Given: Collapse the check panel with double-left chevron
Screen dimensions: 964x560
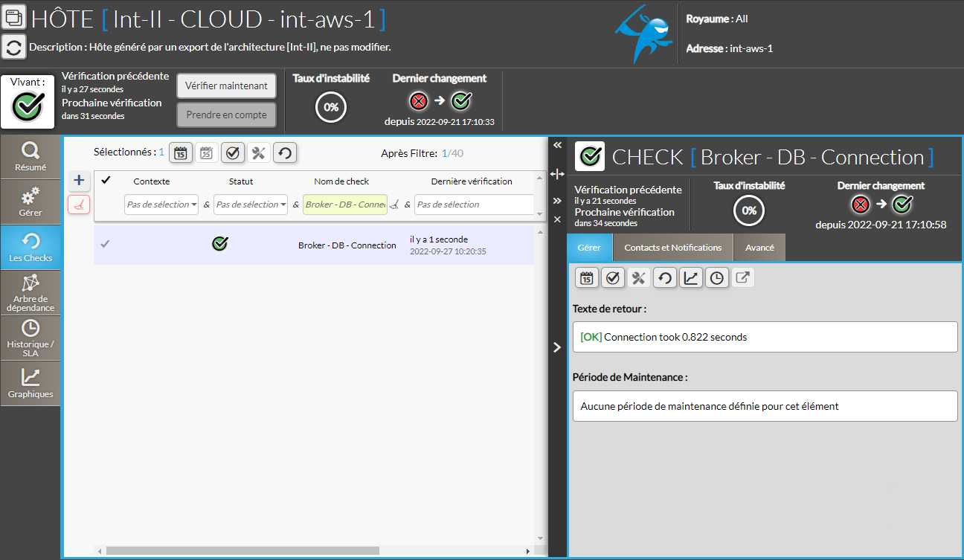Looking at the screenshot, I should pyautogui.click(x=557, y=146).
